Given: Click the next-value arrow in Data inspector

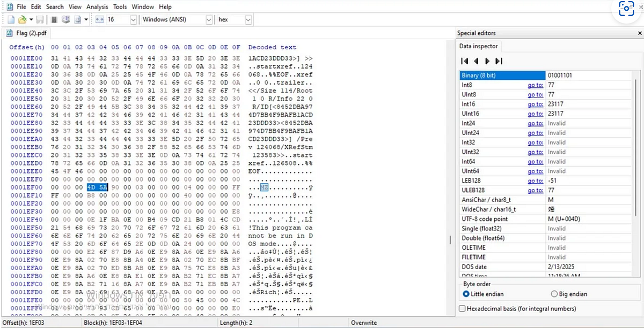Looking at the screenshot, I should (x=488, y=61).
